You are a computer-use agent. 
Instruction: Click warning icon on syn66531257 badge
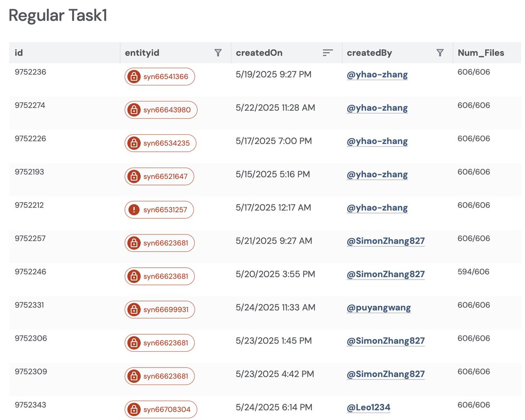click(x=134, y=210)
